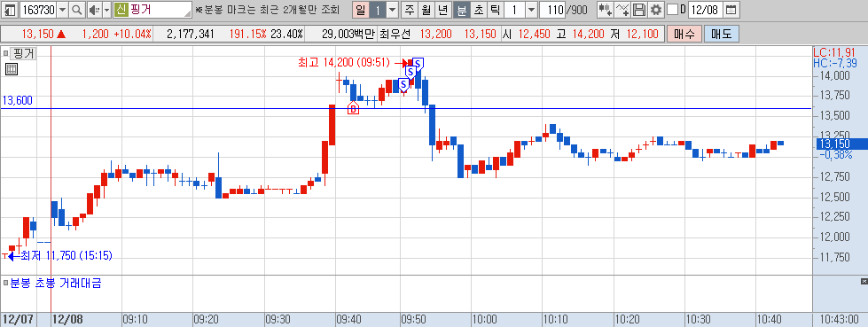Click the high price 14,200 in quote bar
The width and height of the screenshot is (868, 327).
588,35
